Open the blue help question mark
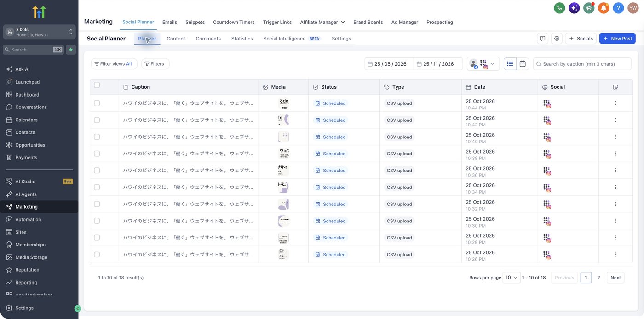644x319 pixels. click(618, 8)
